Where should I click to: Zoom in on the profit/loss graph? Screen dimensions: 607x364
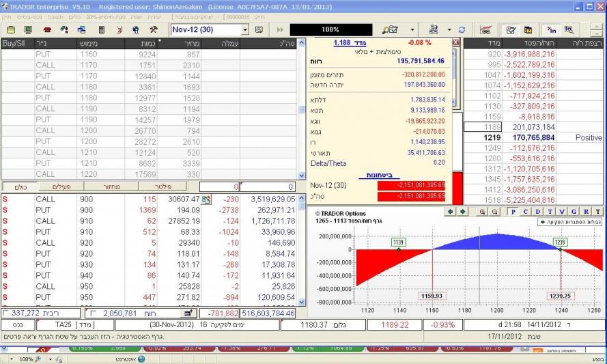[481, 212]
